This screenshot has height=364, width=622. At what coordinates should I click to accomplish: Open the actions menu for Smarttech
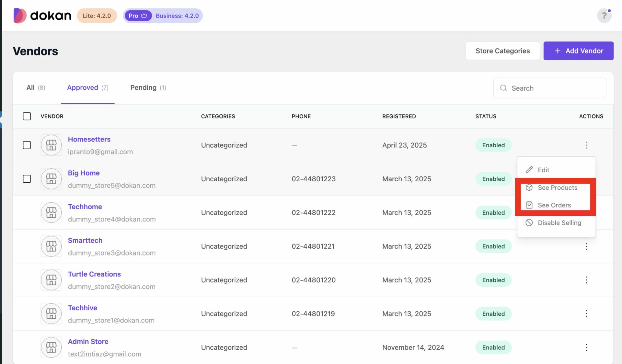[587, 246]
